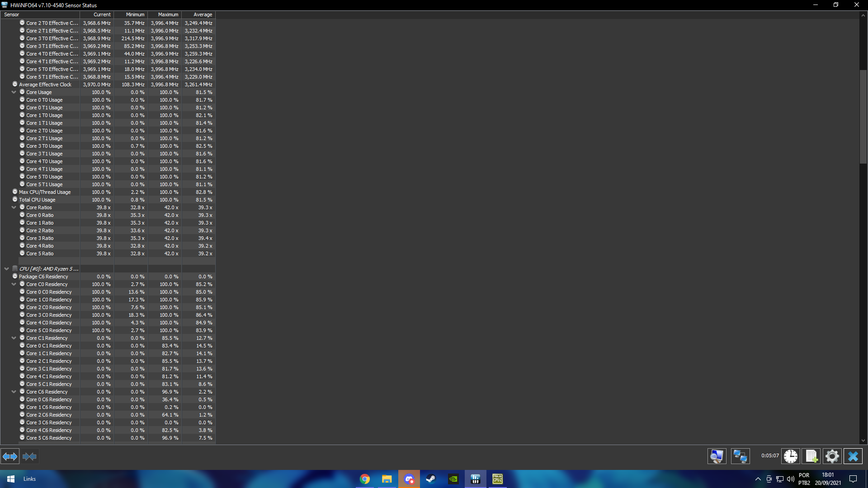Click the POR PTB2 language indicator
Viewport: 868px width, 488px height.
(x=804, y=479)
